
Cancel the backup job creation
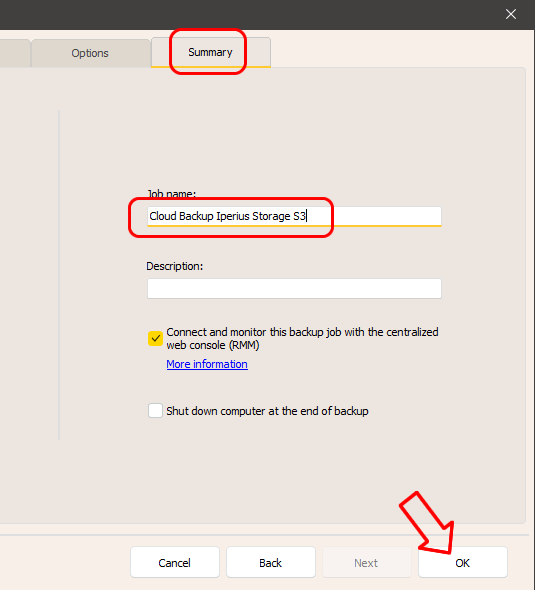click(x=175, y=563)
